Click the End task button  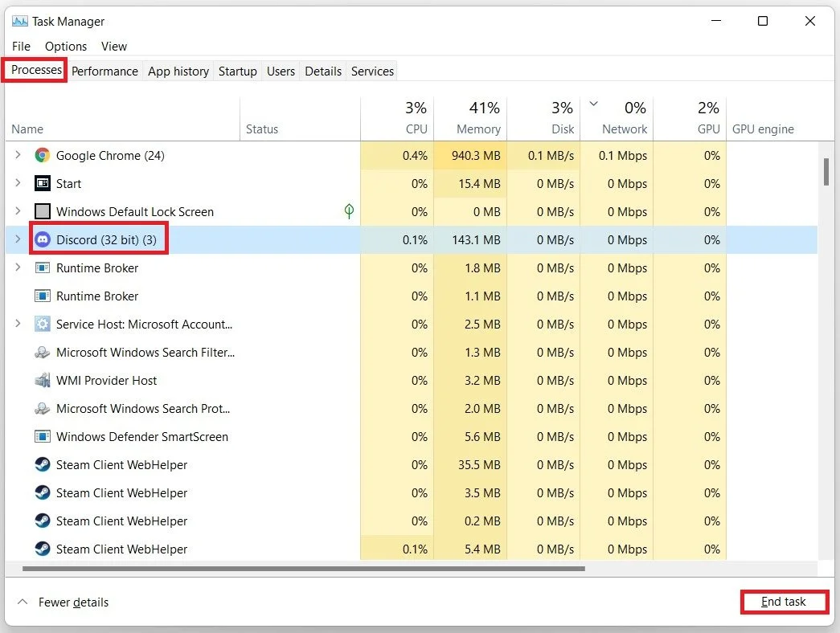pyautogui.click(x=785, y=602)
